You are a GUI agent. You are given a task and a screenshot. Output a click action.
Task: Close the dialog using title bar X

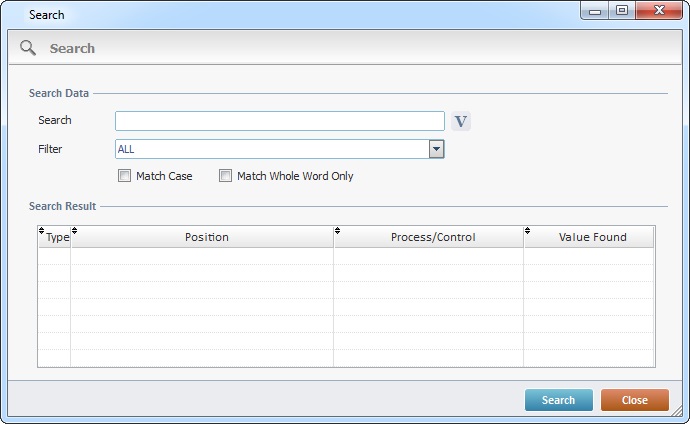[657, 11]
